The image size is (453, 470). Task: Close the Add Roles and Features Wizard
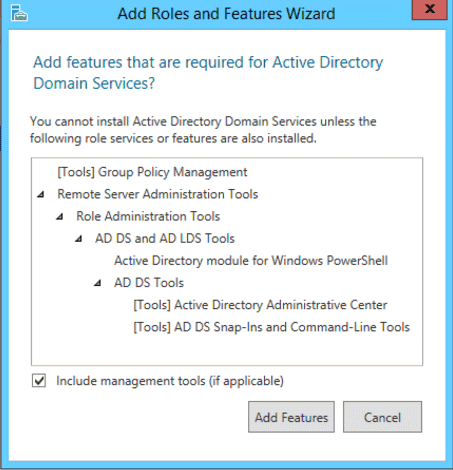click(429, 9)
